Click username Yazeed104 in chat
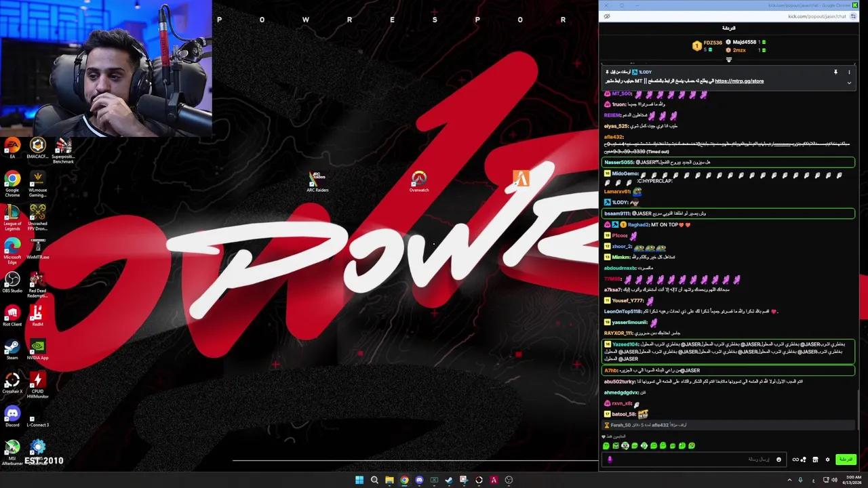Screen dimensions: 868x488 pyautogui.click(x=625, y=344)
